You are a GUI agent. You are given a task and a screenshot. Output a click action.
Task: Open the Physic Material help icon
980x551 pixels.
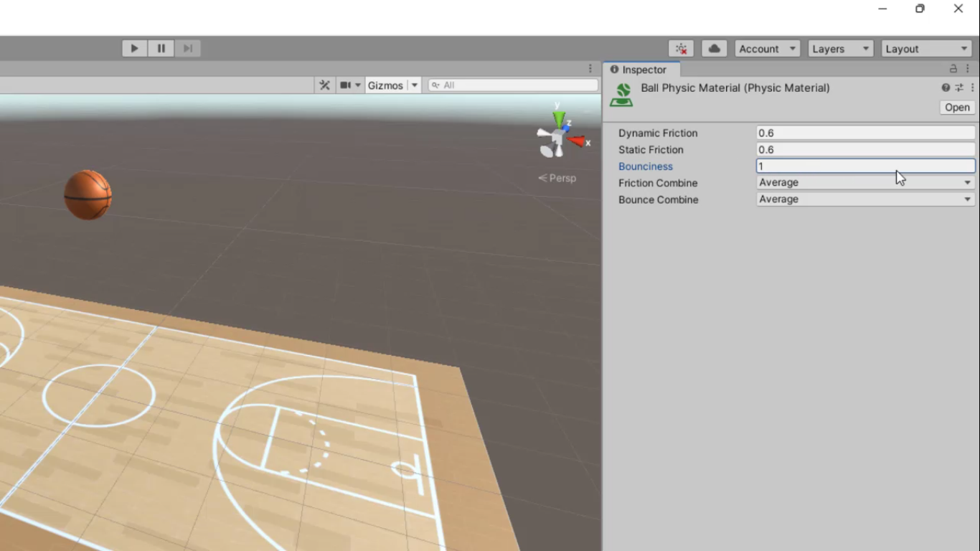point(946,88)
